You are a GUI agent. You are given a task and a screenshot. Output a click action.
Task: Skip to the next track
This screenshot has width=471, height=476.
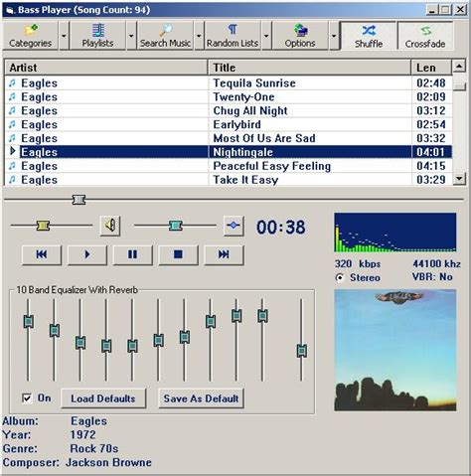pyautogui.click(x=224, y=254)
